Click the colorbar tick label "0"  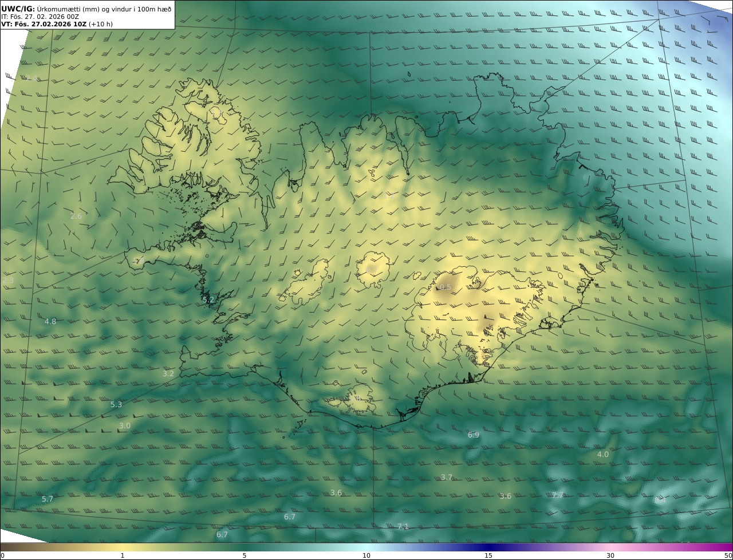[2, 555]
